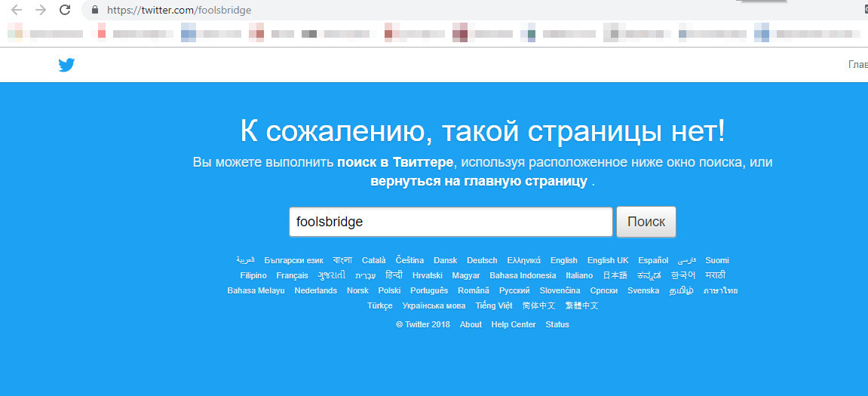Open the Help Center footer link
Image resolution: width=868 pixels, height=396 pixels.
pyautogui.click(x=513, y=324)
